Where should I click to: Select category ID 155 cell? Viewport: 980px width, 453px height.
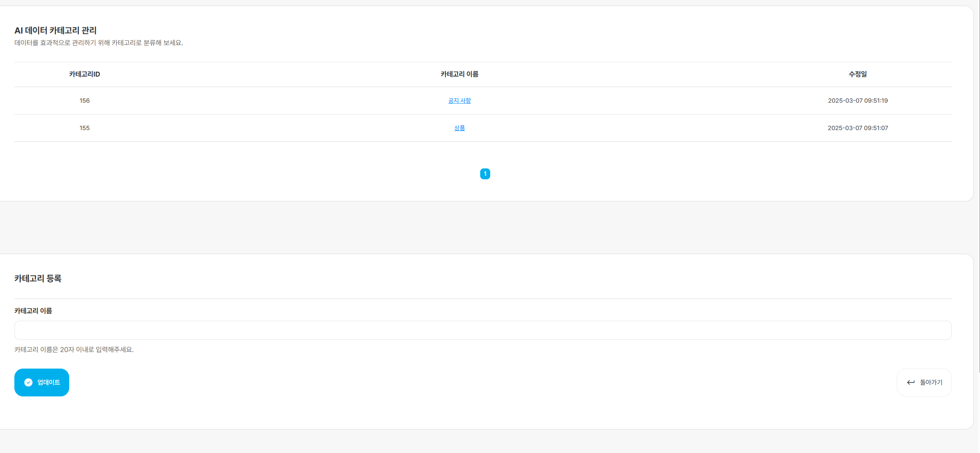pos(84,128)
